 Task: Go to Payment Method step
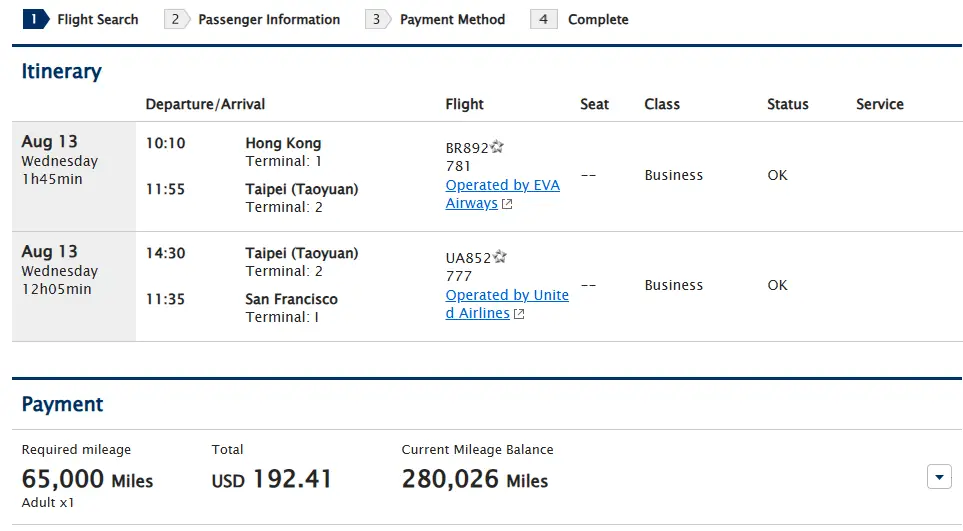pos(453,20)
